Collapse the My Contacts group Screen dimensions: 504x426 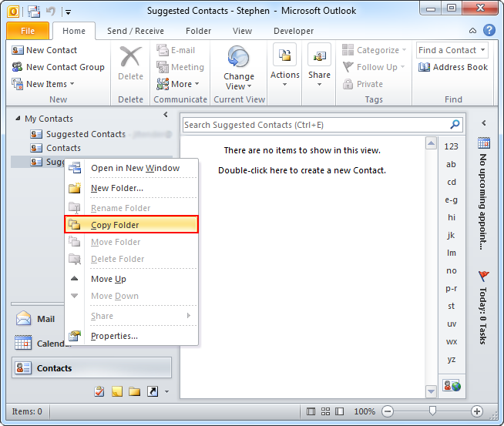18,118
